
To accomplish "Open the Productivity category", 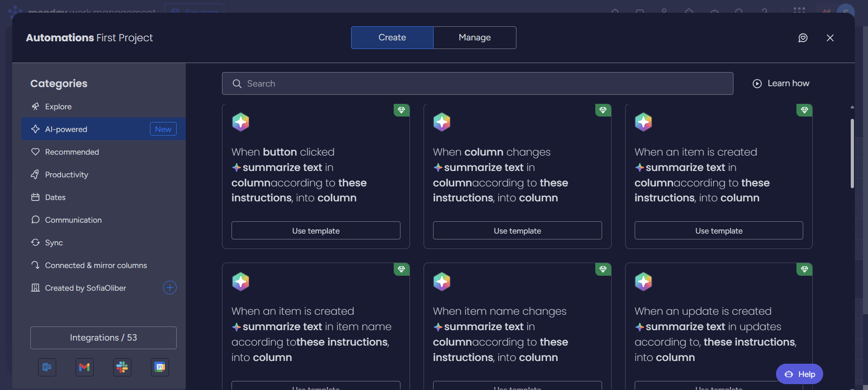I will point(67,175).
